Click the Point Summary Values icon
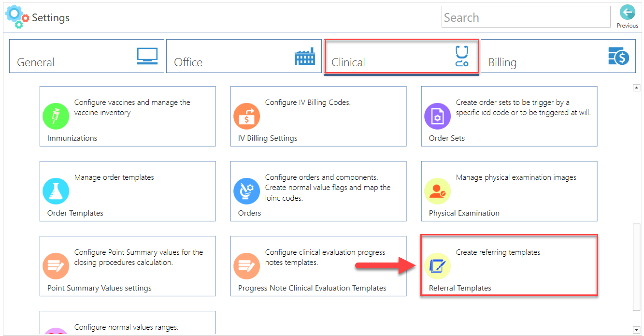Viewport: 644px width, 336px height. pos(56,266)
